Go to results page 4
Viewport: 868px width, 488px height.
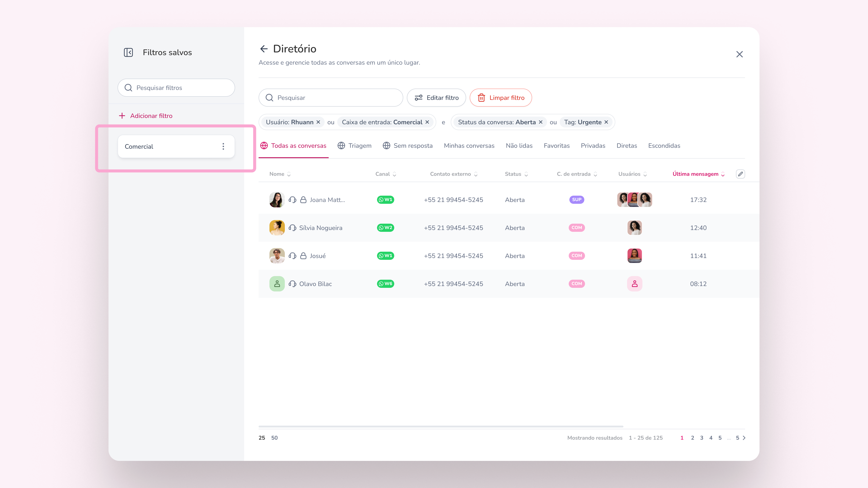[711, 438]
